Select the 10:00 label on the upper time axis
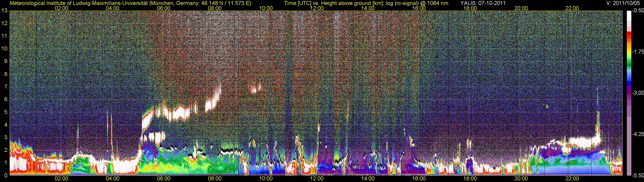Image resolution: width=644 pixels, height=182 pixels. tap(266, 8)
